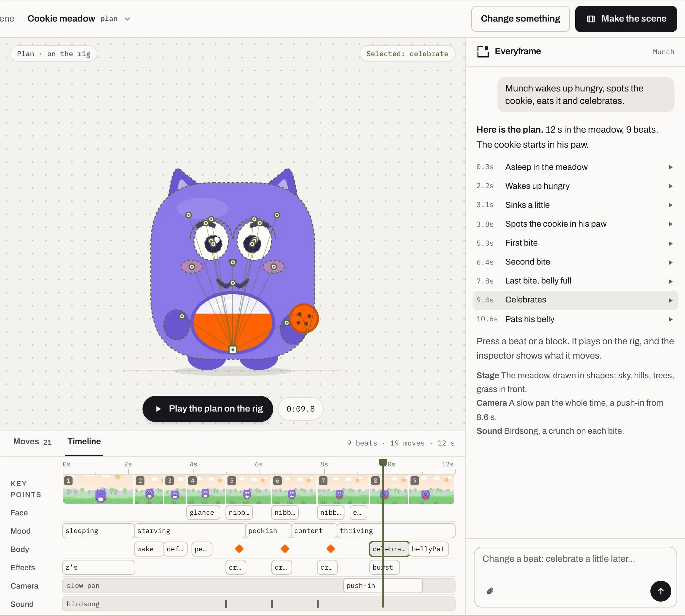Click the timeline playhead handle
Image resolution: width=685 pixels, height=616 pixels.
click(x=383, y=462)
